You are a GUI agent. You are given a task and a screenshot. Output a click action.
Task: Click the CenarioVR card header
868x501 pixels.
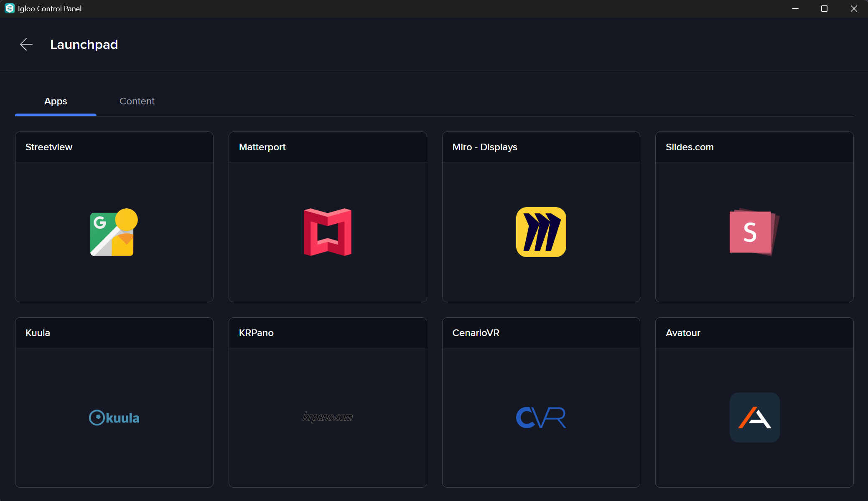pos(476,333)
